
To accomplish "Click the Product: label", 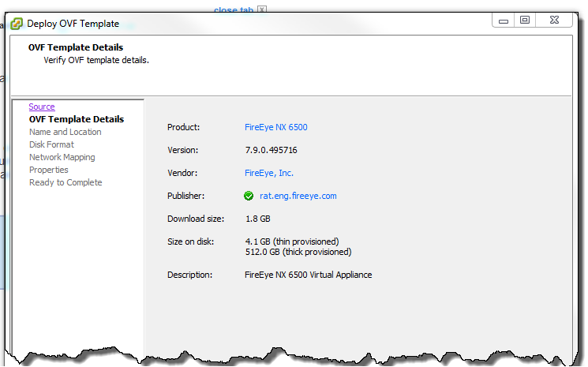I will [x=183, y=127].
